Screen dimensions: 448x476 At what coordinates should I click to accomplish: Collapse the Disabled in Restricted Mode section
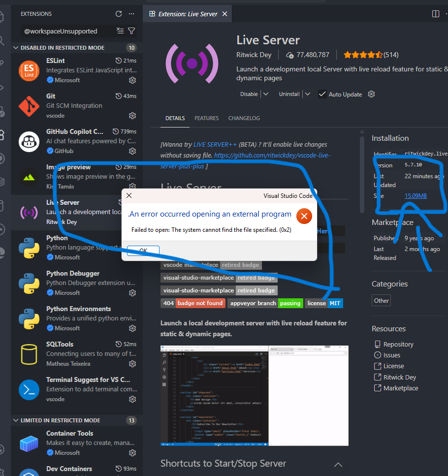pyautogui.click(x=16, y=48)
